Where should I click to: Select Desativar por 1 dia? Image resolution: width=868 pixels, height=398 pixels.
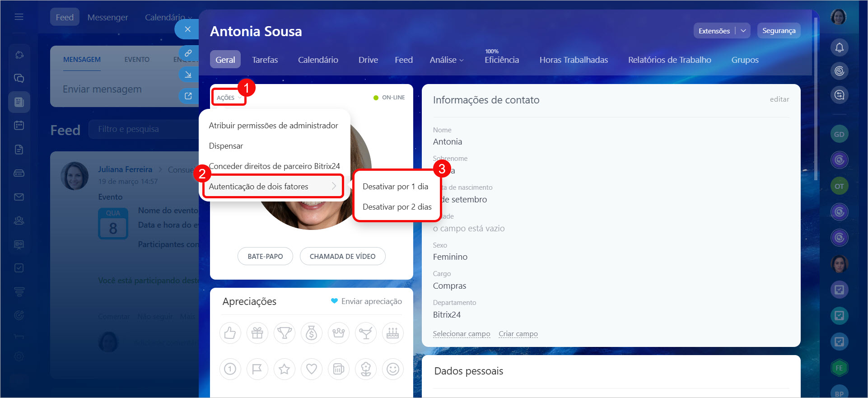[395, 186]
